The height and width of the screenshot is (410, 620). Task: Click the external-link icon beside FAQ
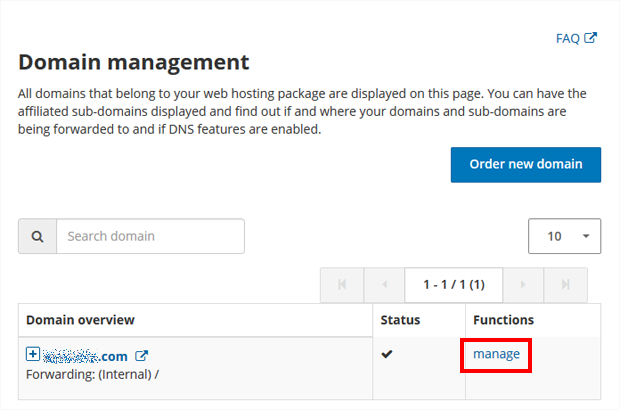pyautogui.click(x=591, y=38)
